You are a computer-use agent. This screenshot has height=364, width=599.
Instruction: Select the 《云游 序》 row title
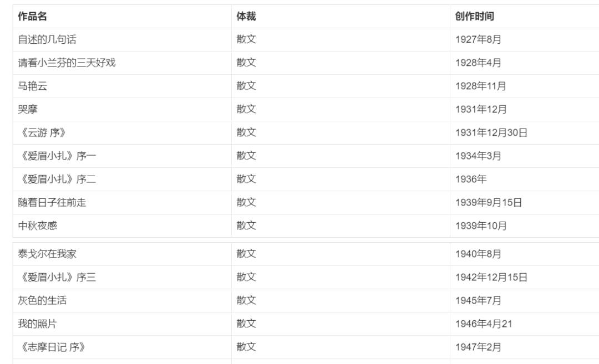click(42, 133)
